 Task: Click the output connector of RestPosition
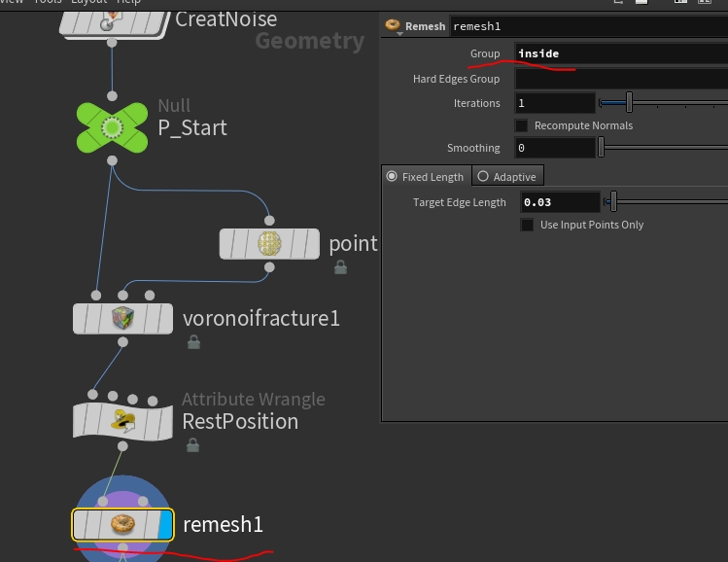tap(122, 446)
